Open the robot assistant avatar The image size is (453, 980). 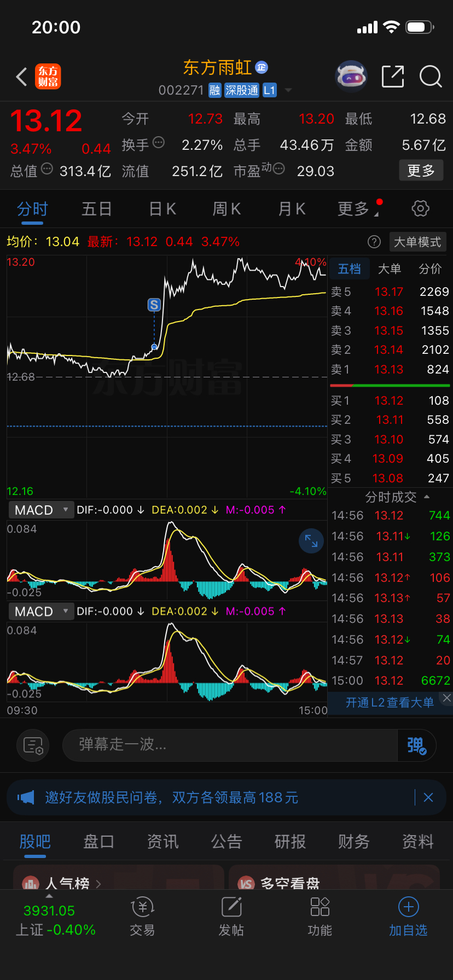coord(351,77)
